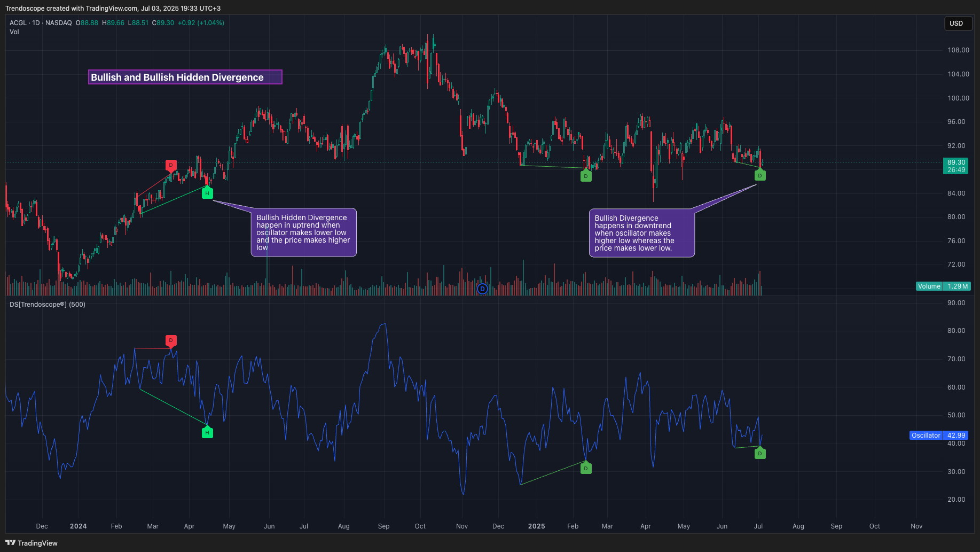Click the Oscillator 42.99 value label

tap(938, 436)
